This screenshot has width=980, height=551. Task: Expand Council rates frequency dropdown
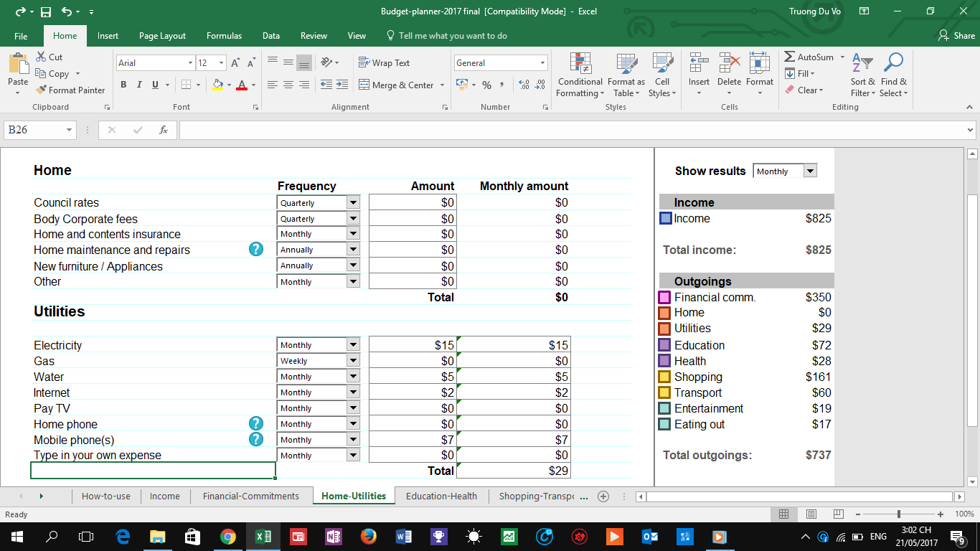(x=352, y=203)
